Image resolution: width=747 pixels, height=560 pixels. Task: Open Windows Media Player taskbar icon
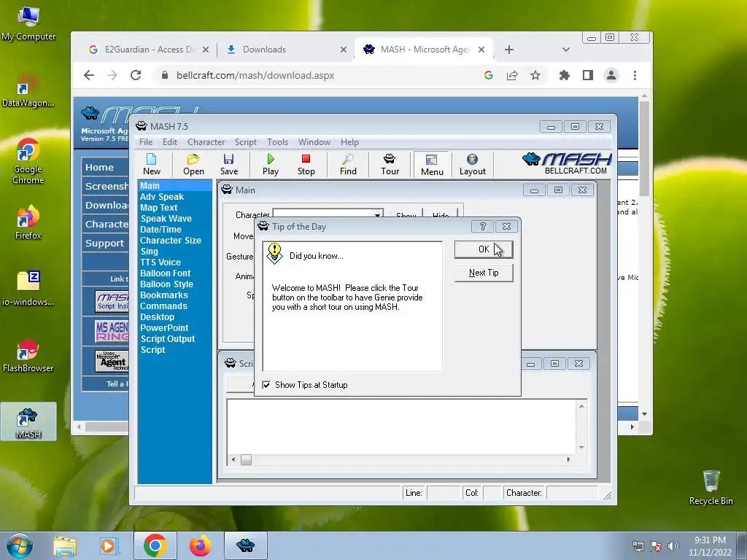[x=109, y=545]
